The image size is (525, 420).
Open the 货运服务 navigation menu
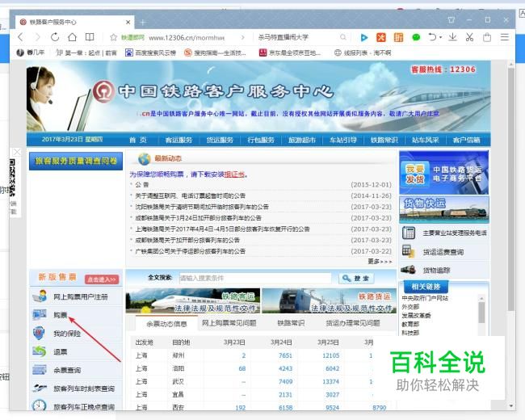coord(220,140)
